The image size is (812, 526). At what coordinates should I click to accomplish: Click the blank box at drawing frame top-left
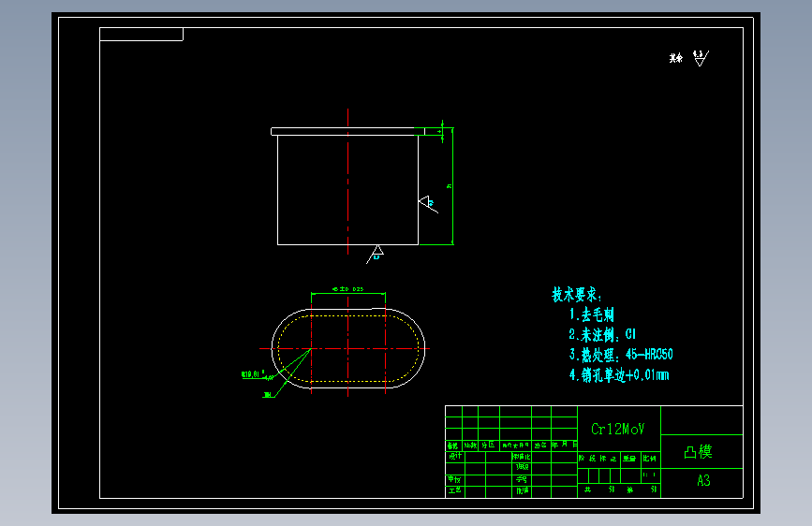tap(141, 35)
